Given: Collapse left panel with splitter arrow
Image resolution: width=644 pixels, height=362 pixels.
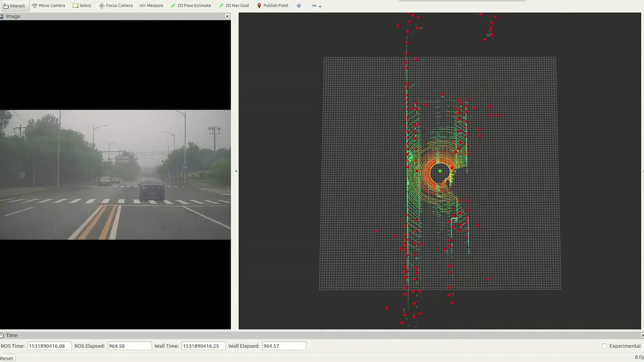Looking at the screenshot, I should [x=236, y=171].
